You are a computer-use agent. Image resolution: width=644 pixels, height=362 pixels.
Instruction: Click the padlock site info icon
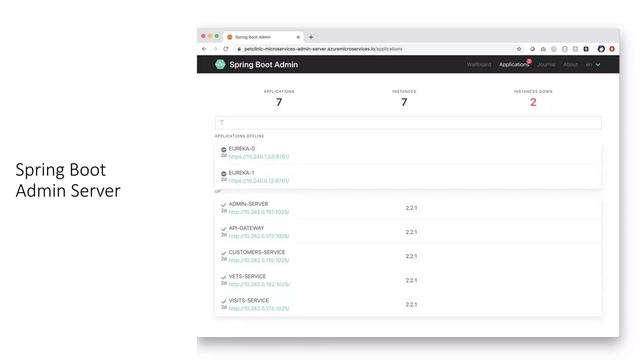pos(239,49)
